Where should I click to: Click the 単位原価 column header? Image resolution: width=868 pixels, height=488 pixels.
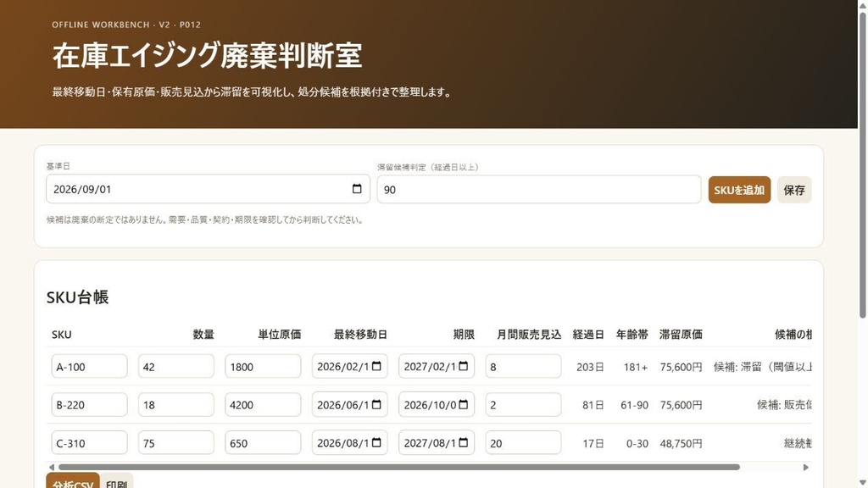tap(280, 334)
